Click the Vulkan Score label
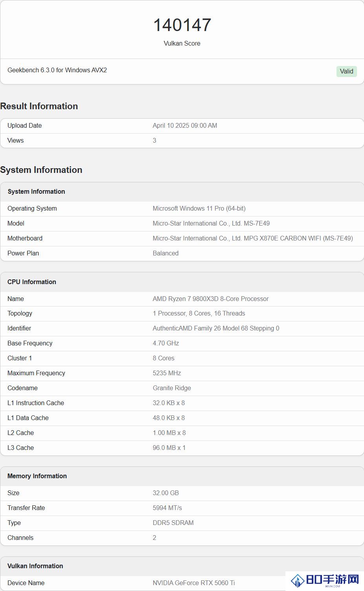The width and height of the screenshot is (364, 591). pyautogui.click(x=182, y=43)
